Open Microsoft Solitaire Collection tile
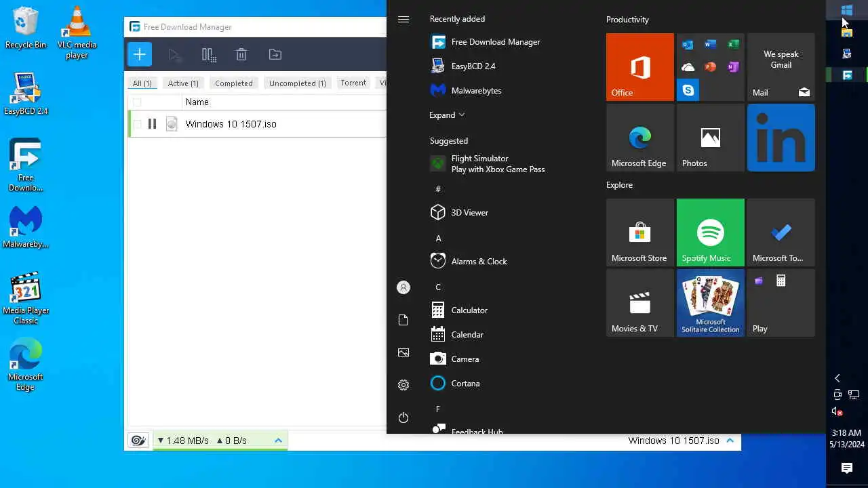This screenshot has width=868, height=488. [x=711, y=303]
